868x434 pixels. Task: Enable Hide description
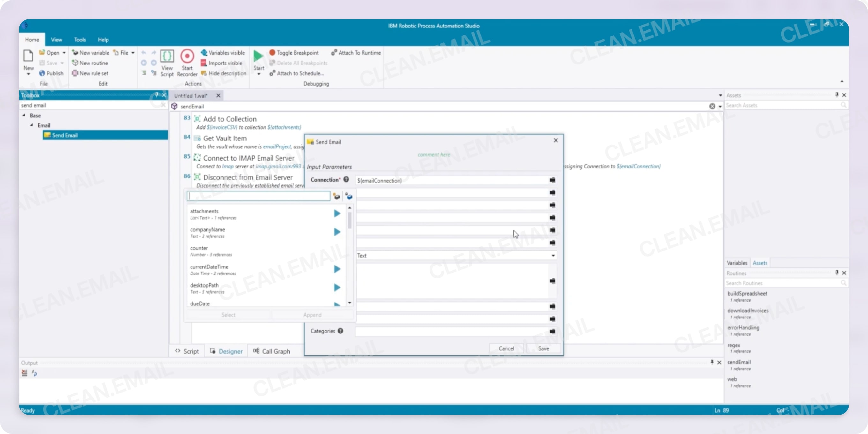click(223, 73)
